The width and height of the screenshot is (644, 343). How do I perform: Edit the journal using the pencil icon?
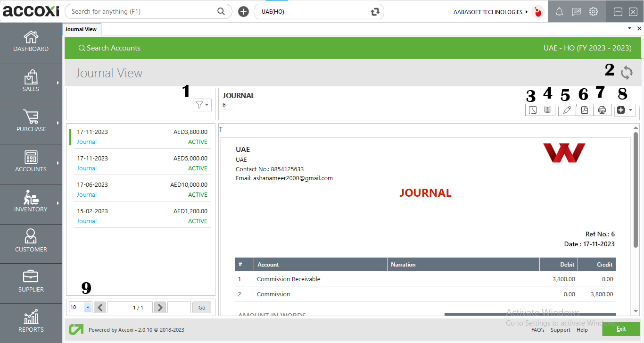[x=567, y=109]
